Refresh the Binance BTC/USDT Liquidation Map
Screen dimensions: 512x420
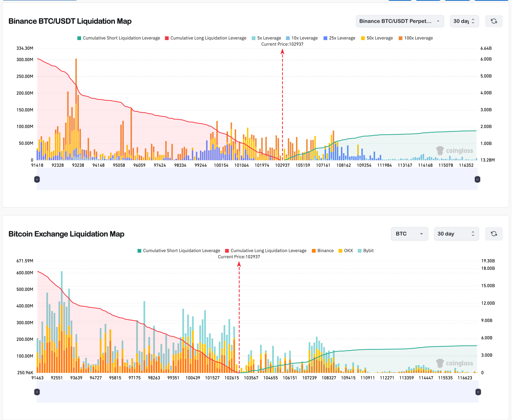point(494,21)
